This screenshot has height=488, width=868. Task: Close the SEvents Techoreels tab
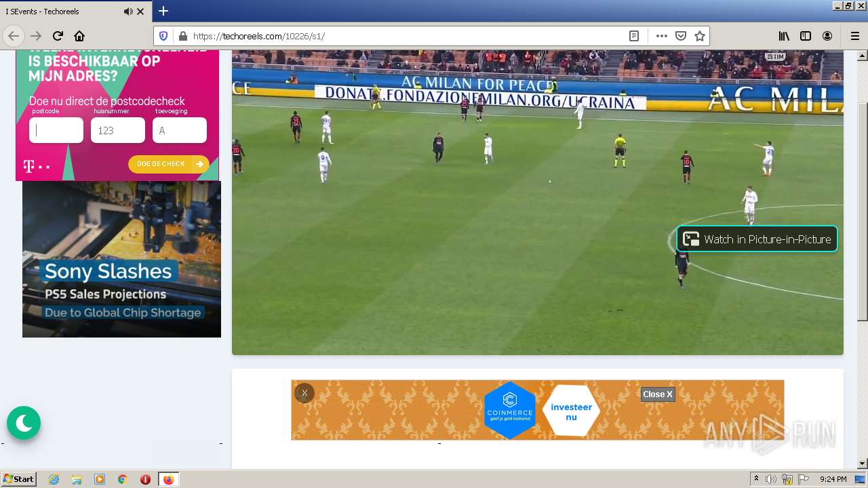tap(140, 12)
